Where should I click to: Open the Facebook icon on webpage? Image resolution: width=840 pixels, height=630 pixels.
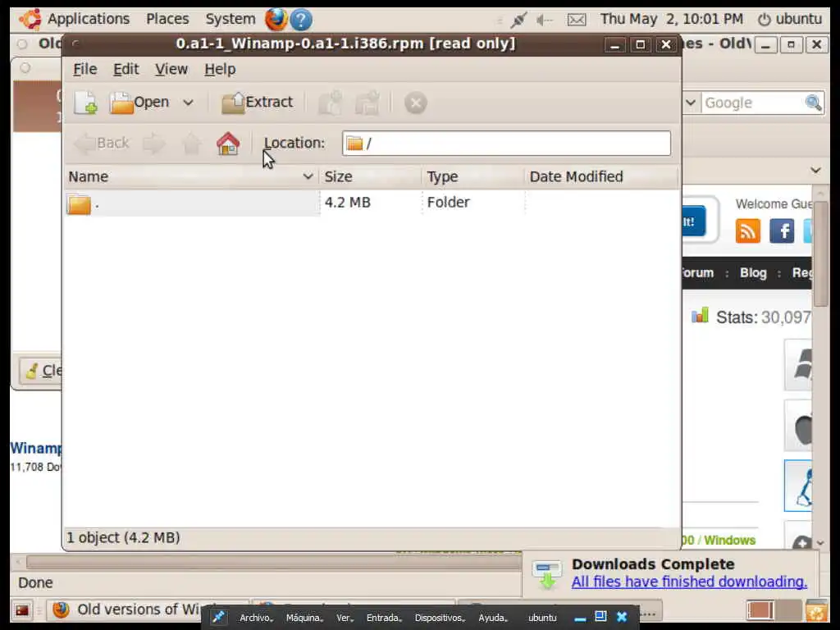pyautogui.click(x=782, y=231)
